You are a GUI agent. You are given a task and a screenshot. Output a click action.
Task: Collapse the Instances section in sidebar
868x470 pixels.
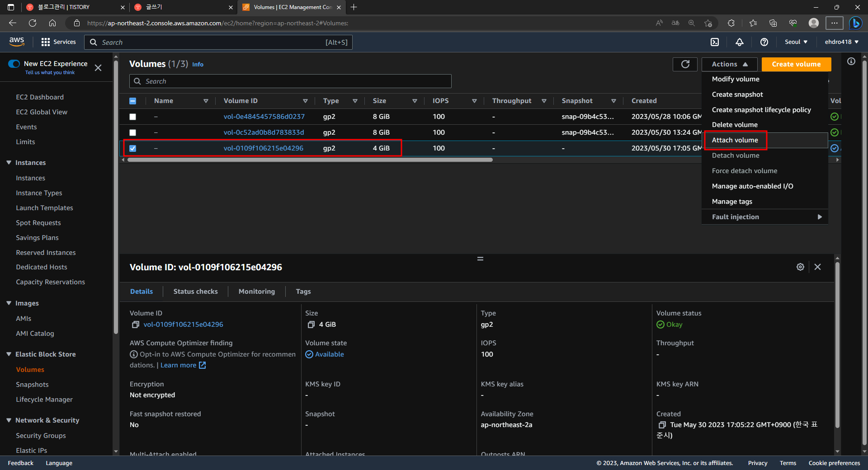pos(9,163)
